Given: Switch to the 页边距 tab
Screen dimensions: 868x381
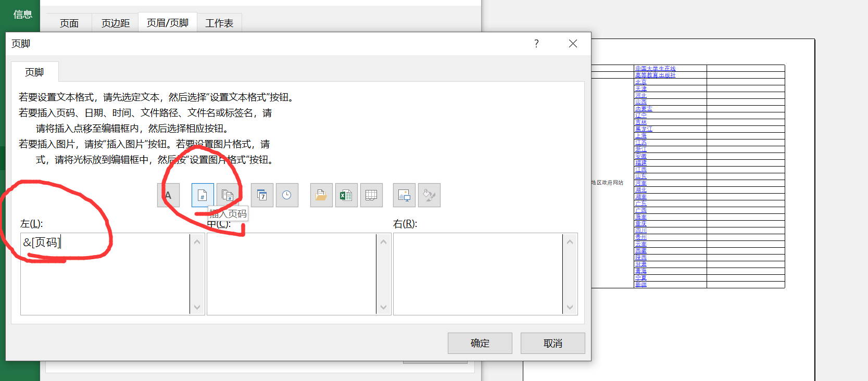Looking at the screenshot, I should 116,23.
